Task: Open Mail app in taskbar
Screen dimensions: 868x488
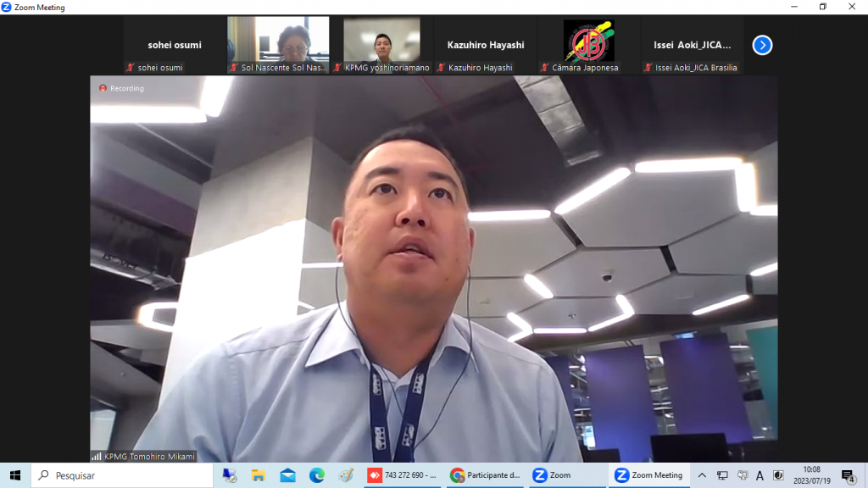Action: (287, 475)
